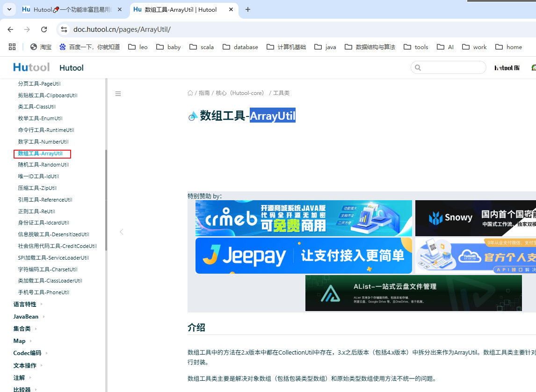Open 压缩工具-ZipUtil in sidebar

click(37, 188)
